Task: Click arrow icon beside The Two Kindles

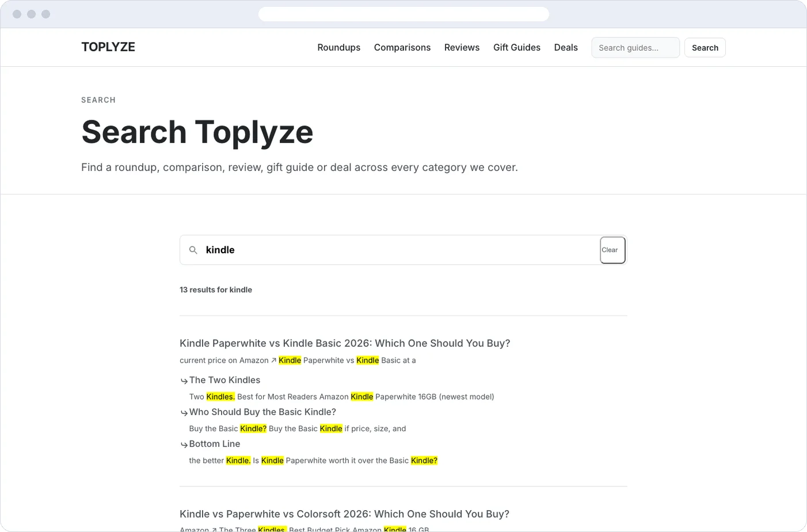Action: (x=184, y=381)
